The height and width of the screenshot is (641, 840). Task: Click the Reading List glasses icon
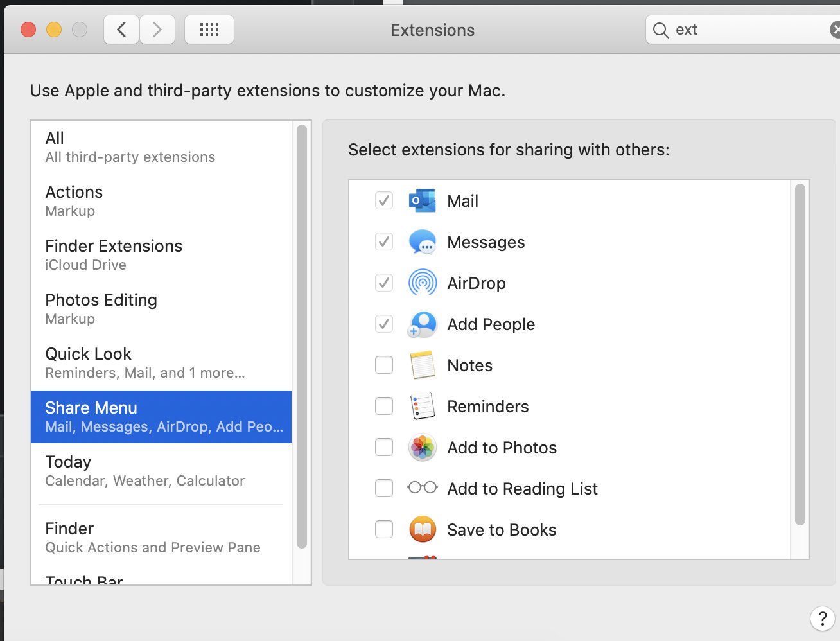coord(422,488)
